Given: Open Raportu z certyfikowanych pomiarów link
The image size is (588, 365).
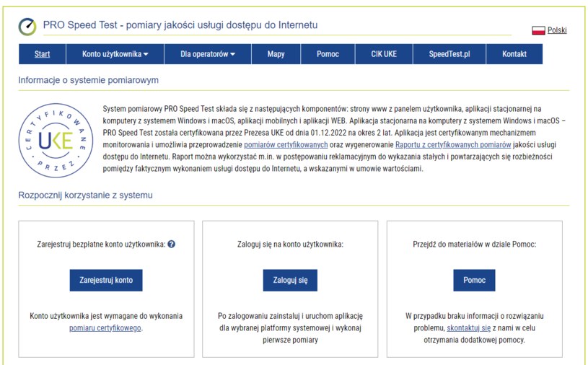Looking at the screenshot, I should (453, 145).
